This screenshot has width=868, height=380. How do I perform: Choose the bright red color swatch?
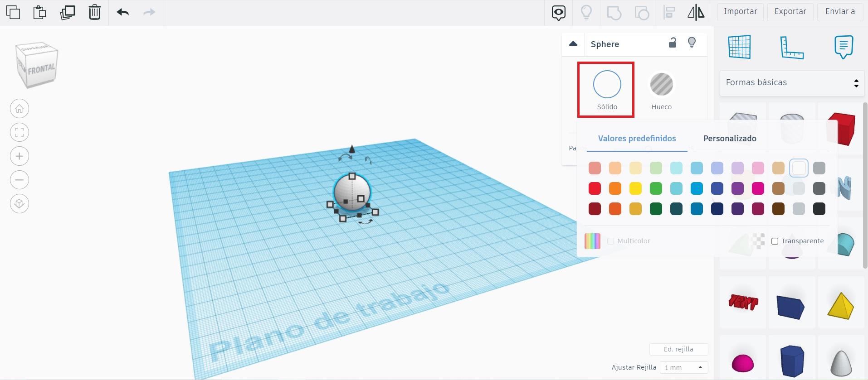click(x=595, y=188)
